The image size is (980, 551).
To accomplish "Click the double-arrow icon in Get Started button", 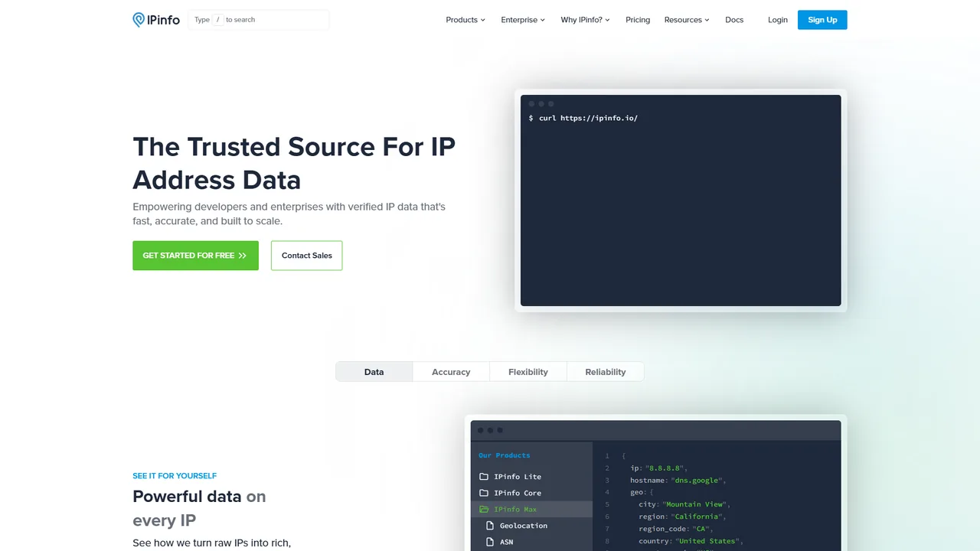I will 242,256.
